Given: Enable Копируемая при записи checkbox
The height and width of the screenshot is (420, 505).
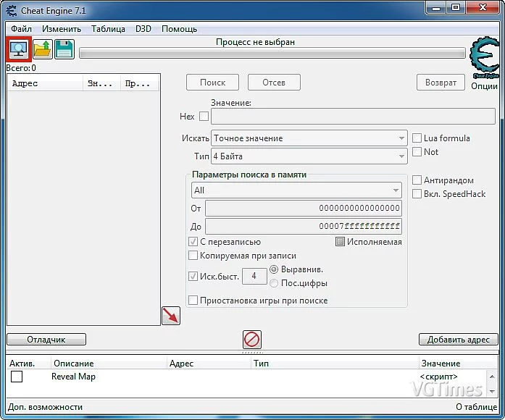Looking at the screenshot, I should (x=193, y=256).
